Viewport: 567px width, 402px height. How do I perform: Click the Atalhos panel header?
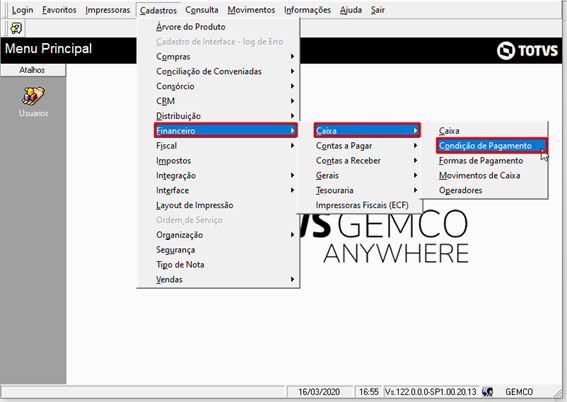tap(33, 70)
